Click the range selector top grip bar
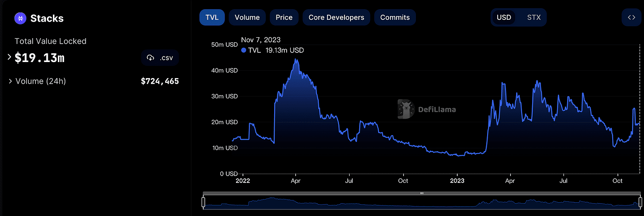The height and width of the screenshot is (216, 644). (x=421, y=193)
